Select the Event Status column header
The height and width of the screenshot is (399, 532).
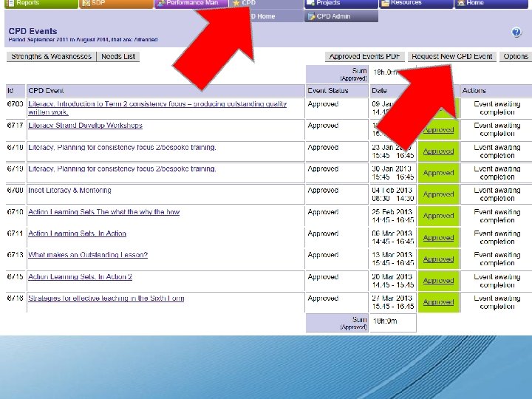point(337,91)
